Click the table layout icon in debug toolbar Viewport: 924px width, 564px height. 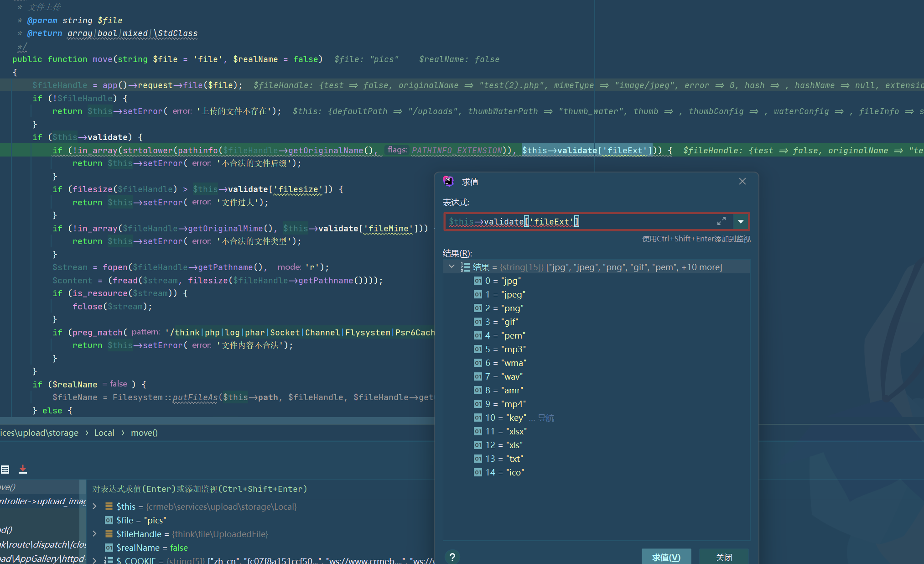tap(5, 469)
